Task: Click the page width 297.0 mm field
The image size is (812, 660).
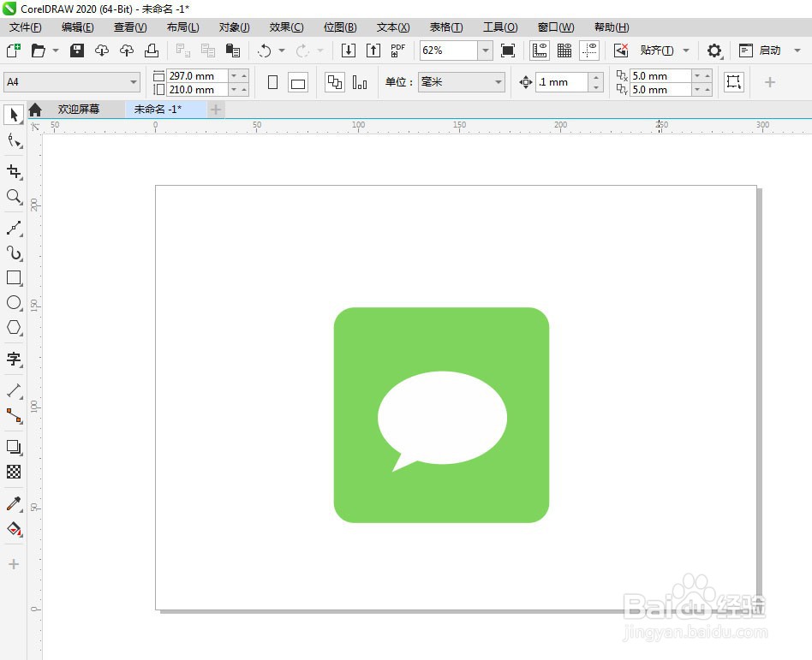Action: pos(197,75)
